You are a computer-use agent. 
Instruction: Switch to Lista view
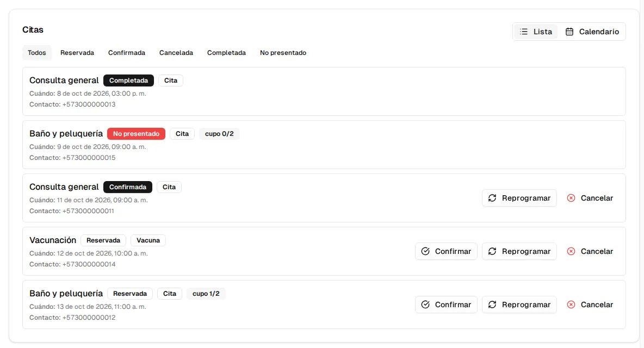(536, 32)
